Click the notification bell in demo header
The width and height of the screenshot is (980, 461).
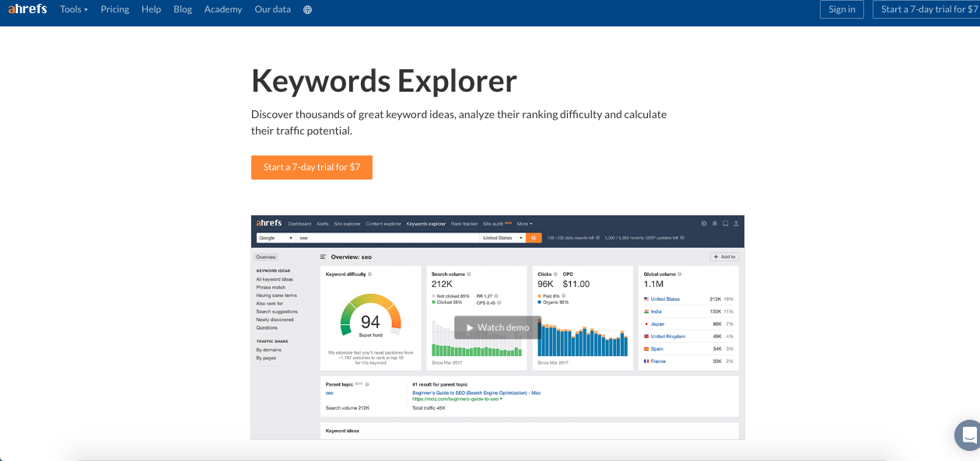pyautogui.click(x=714, y=224)
